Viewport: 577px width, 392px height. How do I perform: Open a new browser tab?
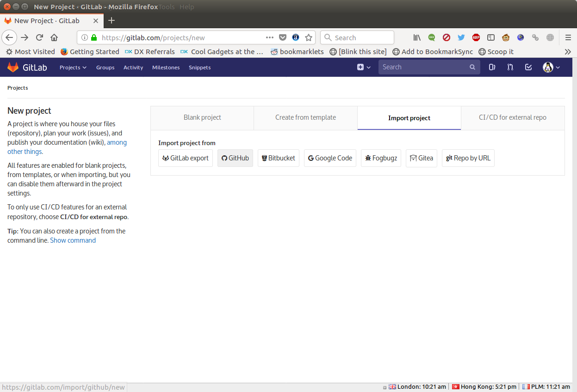tap(112, 20)
